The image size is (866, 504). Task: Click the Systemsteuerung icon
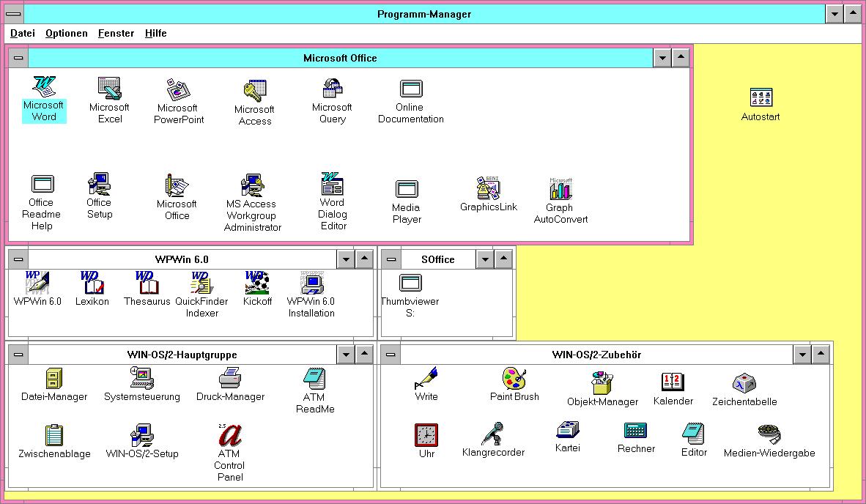[142, 378]
